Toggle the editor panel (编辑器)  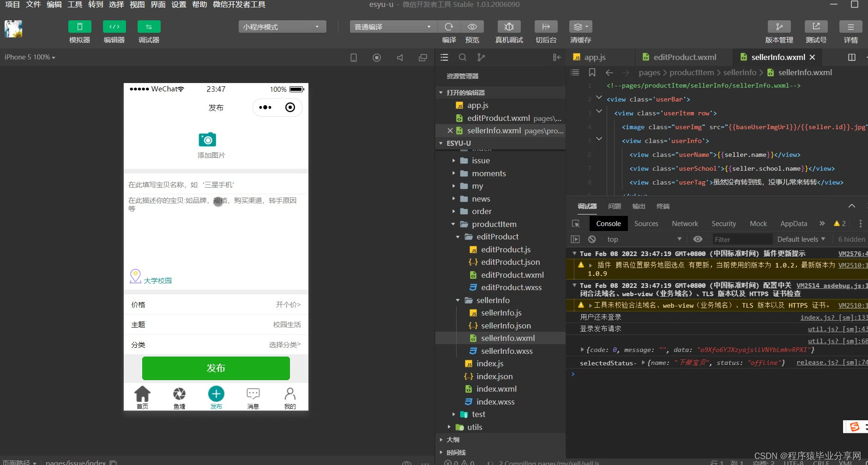point(114,27)
